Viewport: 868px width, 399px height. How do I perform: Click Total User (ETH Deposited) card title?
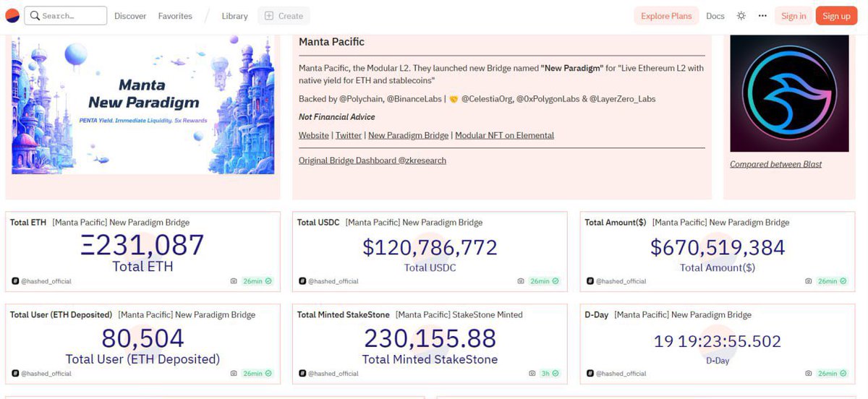click(61, 315)
